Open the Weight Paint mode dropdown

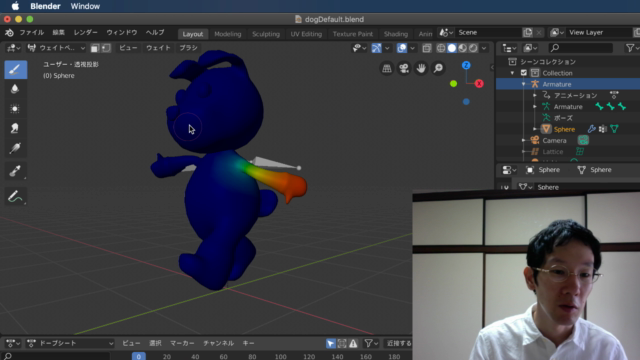[56, 48]
